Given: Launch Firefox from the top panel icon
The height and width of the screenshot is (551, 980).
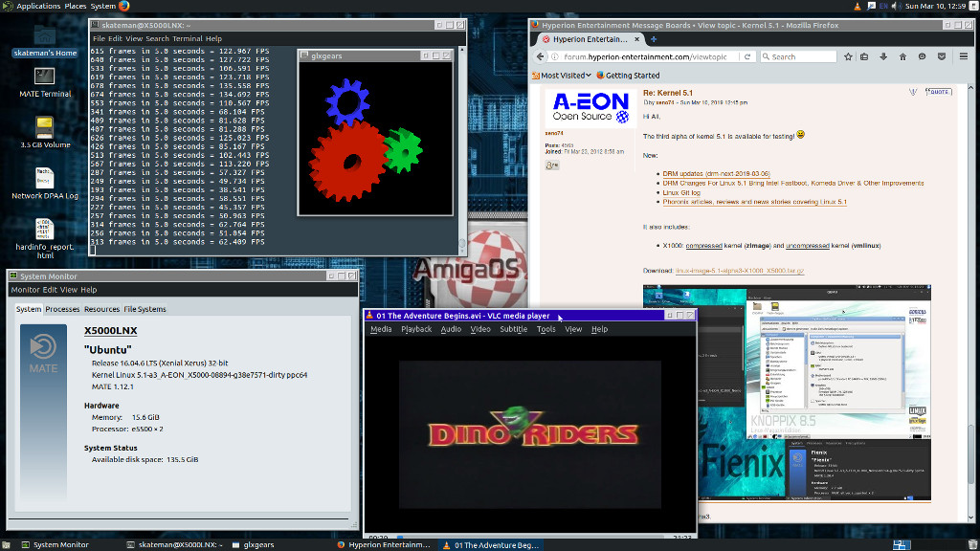Looking at the screenshot, I should click(123, 6).
